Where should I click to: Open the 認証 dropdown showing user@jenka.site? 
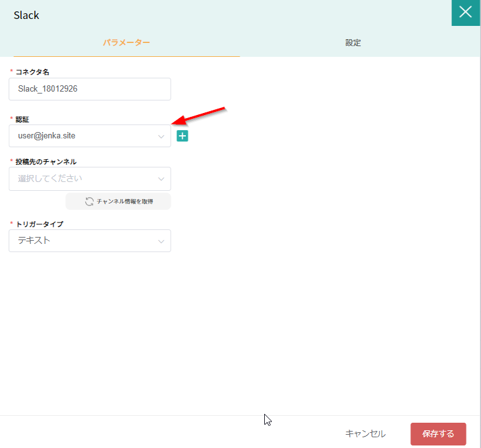coord(90,136)
